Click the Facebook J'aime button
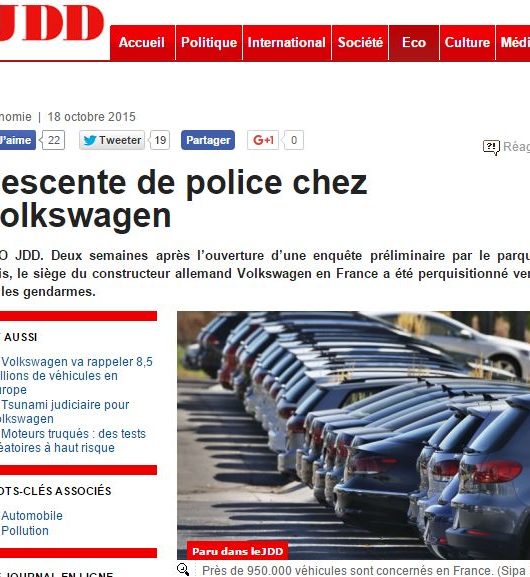Image resolution: width=530 pixels, height=577 pixels. click(x=17, y=140)
